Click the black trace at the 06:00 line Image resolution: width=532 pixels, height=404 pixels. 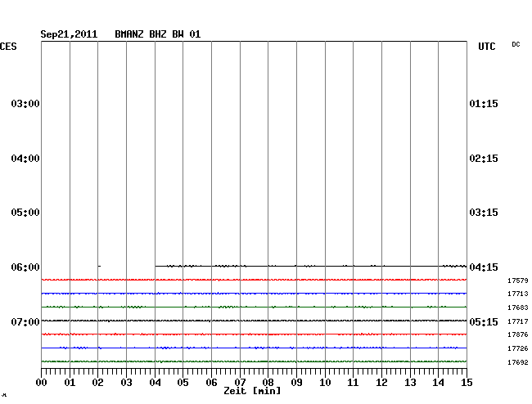pyautogui.click(x=311, y=266)
